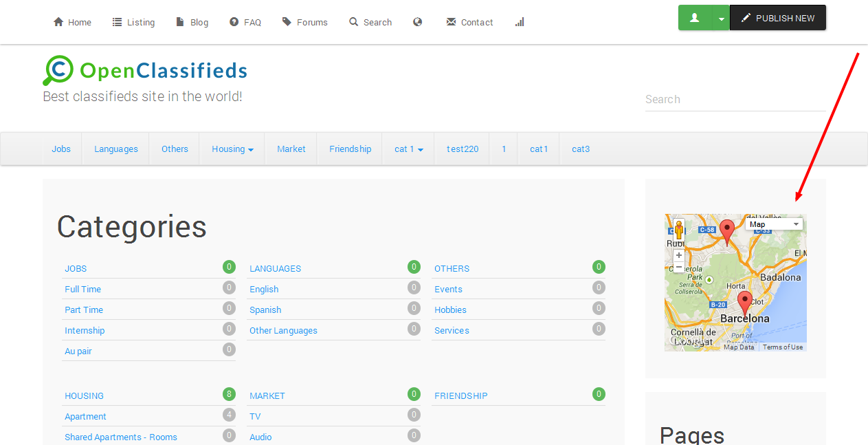Open the Audio subcategory
Viewport: 868px width, 445px height.
coord(260,437)
